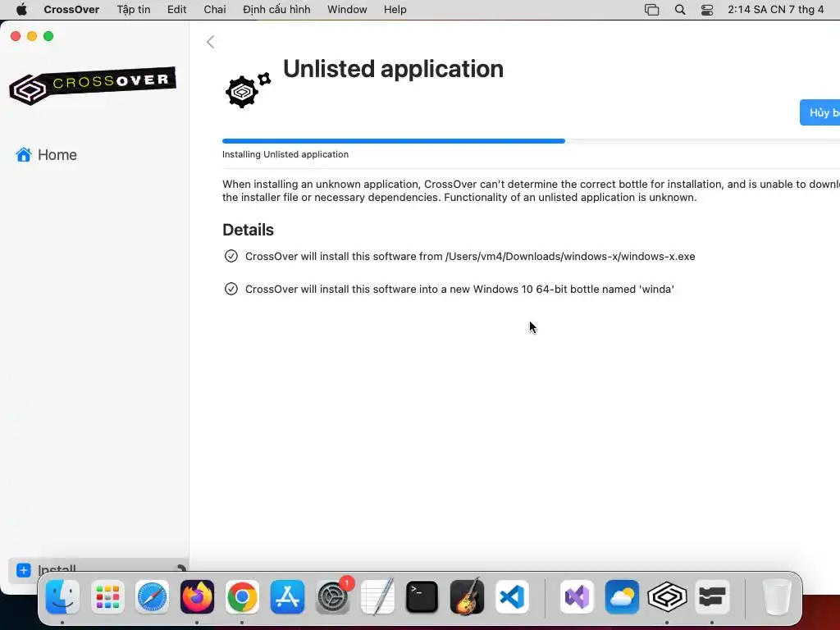Click the Details heading
This screenshot has width=840, height=630.
coord(248,230)
